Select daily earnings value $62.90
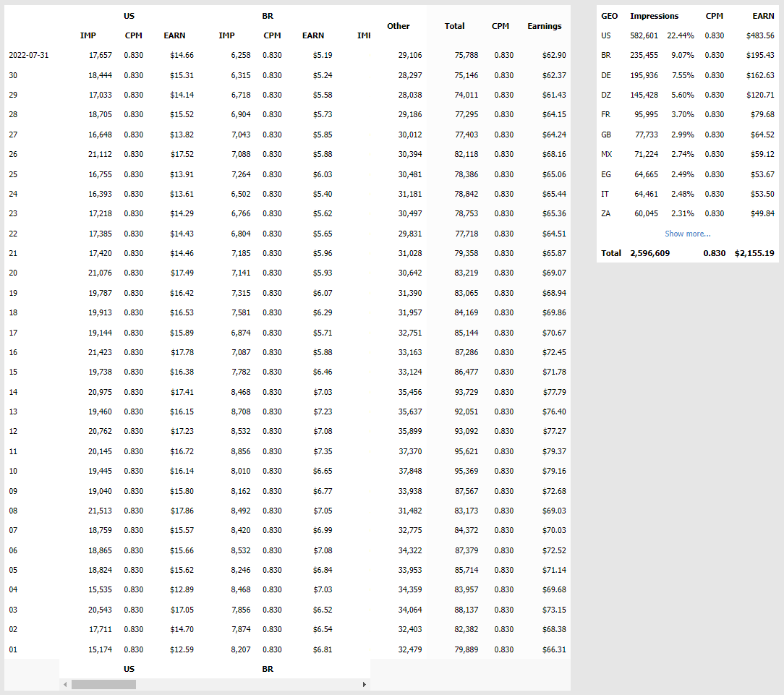This screenshot has height=695, width=784. point(554,55)
